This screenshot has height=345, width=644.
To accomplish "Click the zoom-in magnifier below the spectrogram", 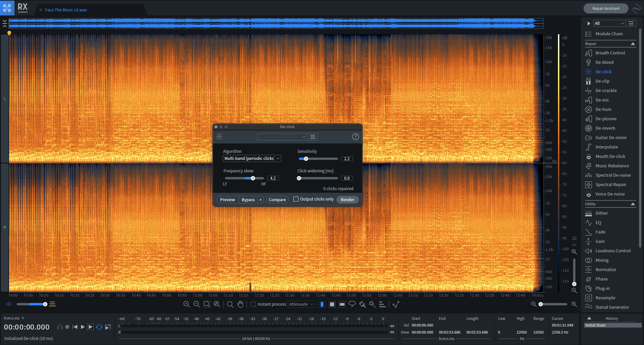I will click(x=187, y=304).
